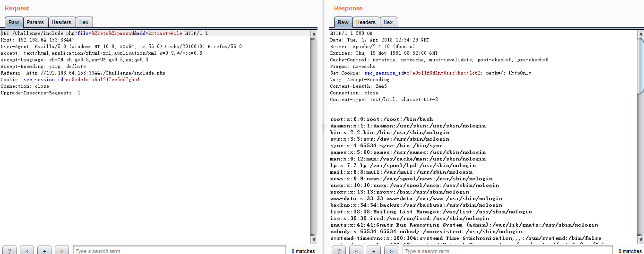644x254 pixels.
Task: Switch to the Response Headers tab
Action: click(x=366, y=22)
